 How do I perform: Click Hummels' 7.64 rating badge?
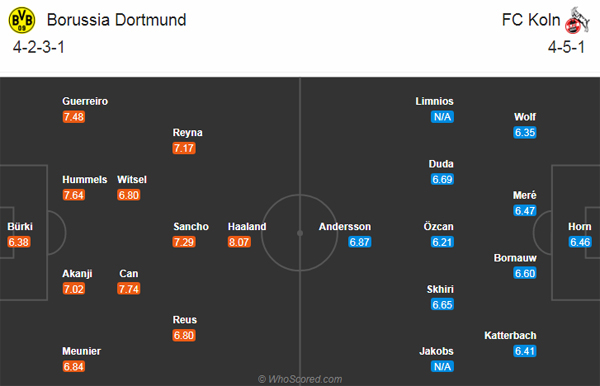pyautogui.click(x=74, y=195)
